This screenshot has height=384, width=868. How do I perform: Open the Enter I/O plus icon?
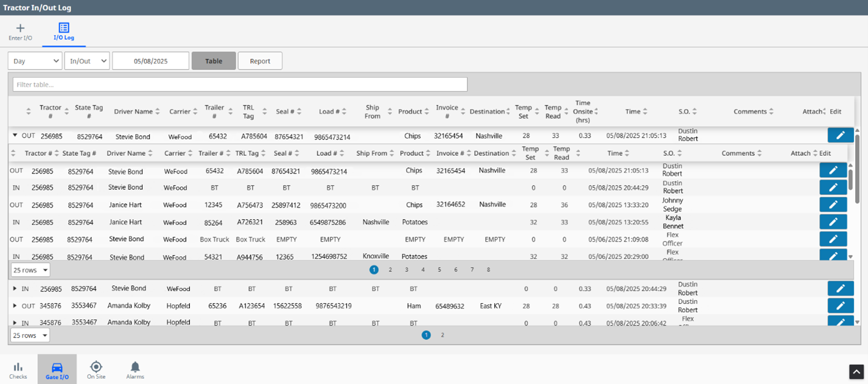[x=20, y=28]
